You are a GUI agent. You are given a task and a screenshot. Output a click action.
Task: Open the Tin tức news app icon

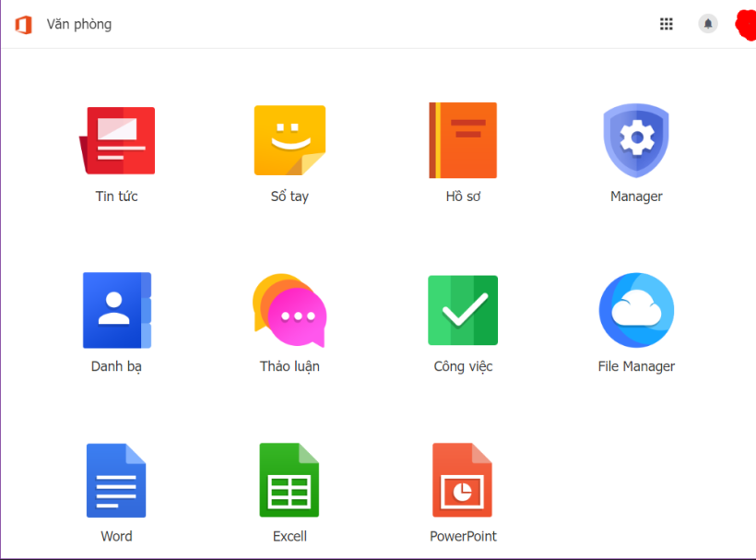(117, 140)
